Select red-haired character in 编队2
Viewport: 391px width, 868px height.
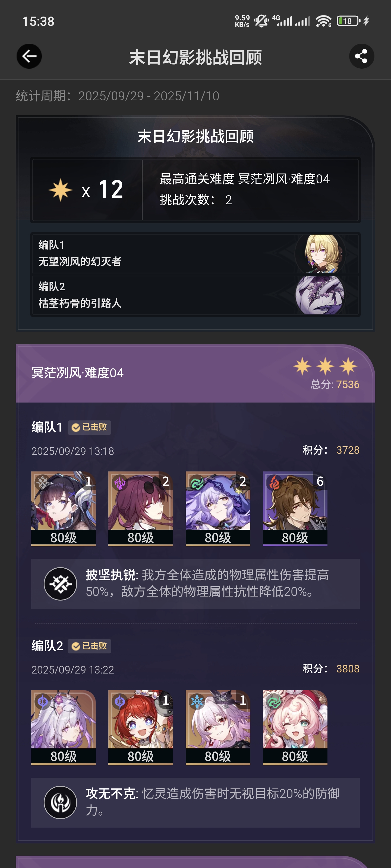(141, 727)
